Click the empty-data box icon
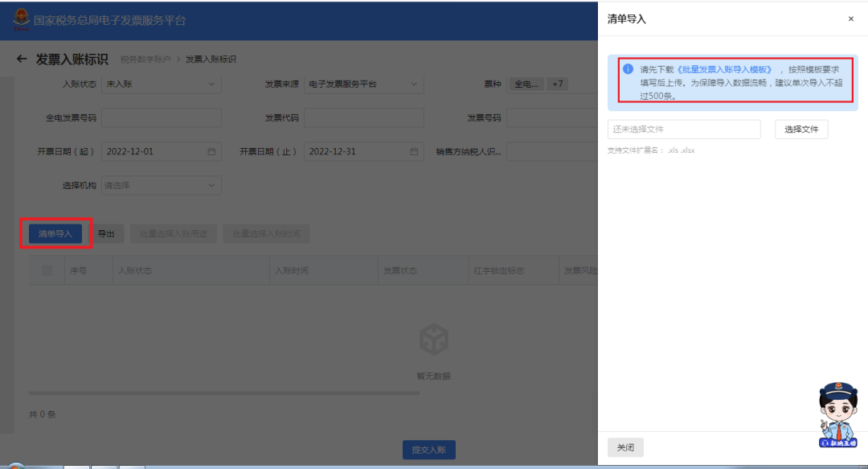Screen dimensions: 868x469 (x=434, y=339)
